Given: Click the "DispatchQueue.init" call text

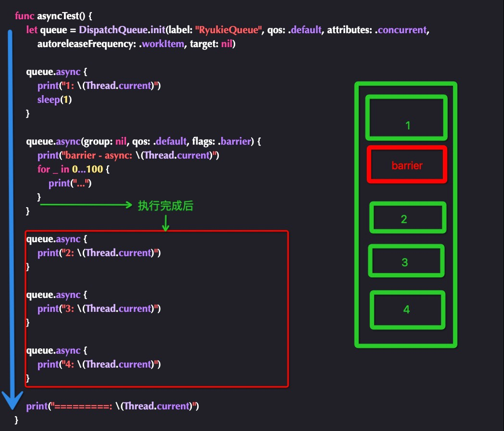Looking at the screenshot, I should coord(122,30).
